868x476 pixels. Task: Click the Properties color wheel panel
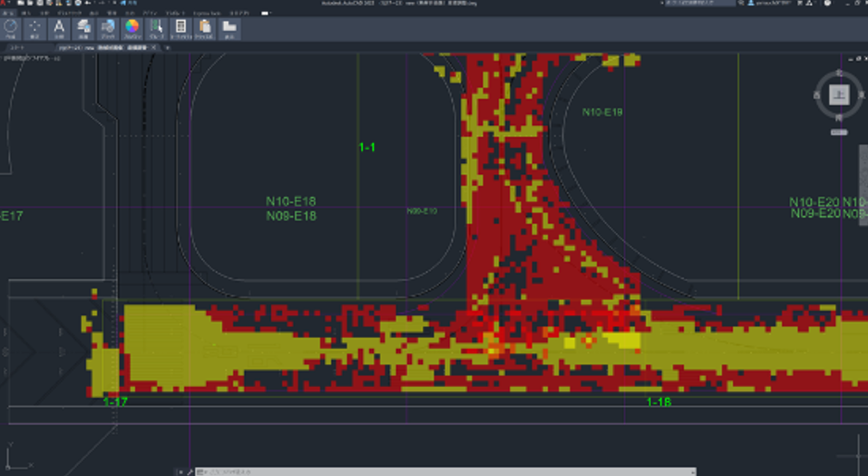coord(132,29)
